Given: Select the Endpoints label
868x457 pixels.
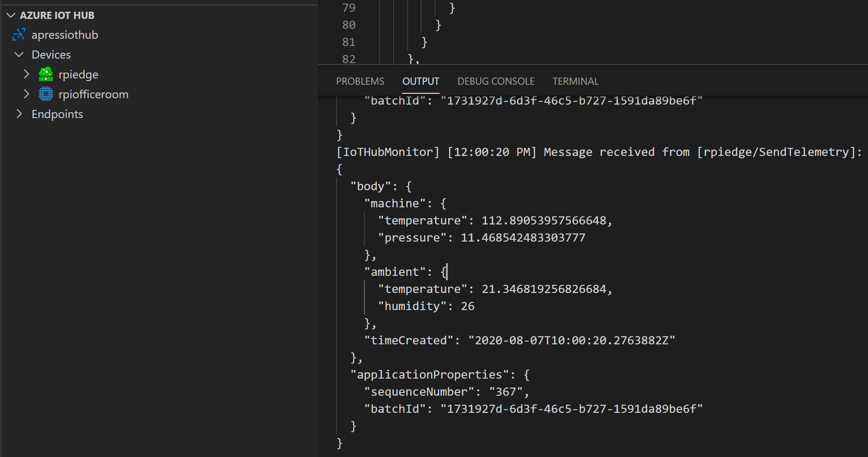Looking at the screenshot, I should (57, 114).
